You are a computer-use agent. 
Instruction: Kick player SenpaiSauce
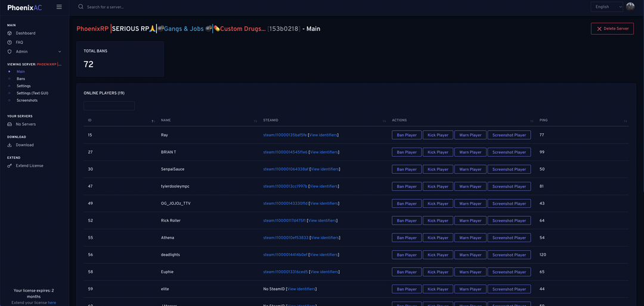[438, 169]
